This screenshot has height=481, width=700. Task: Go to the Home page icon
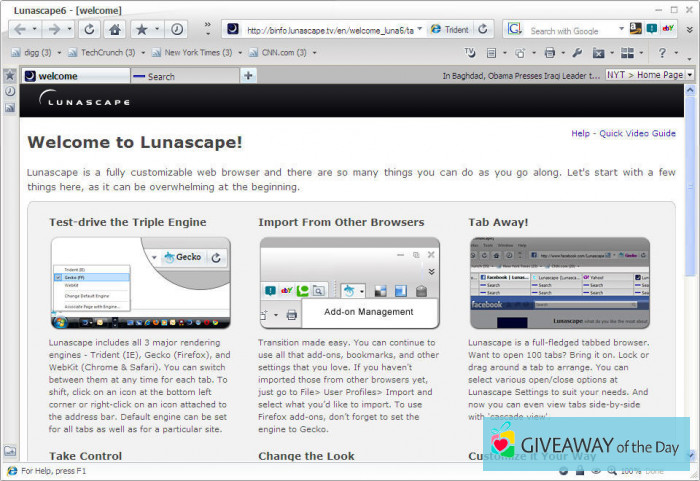115,30
